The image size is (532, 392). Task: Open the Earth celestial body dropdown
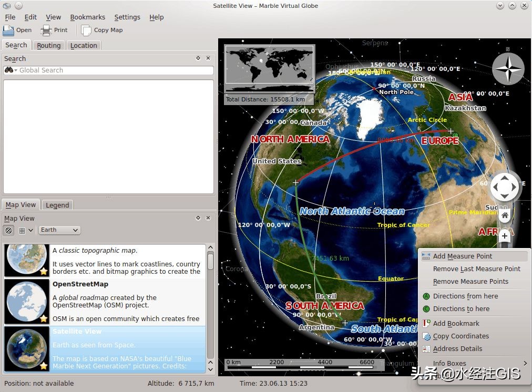point(59,230)
